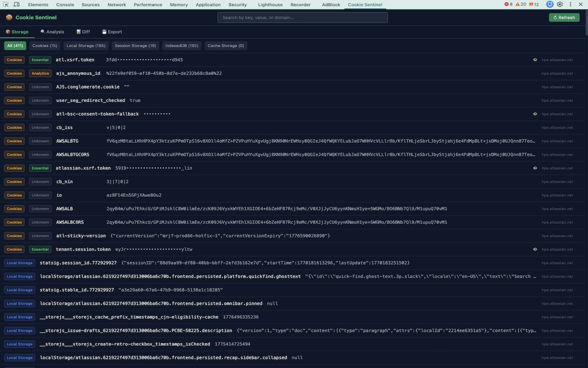Switch to the Application panel
This screenshot has height=368, width=588.
tap(208, 5)
